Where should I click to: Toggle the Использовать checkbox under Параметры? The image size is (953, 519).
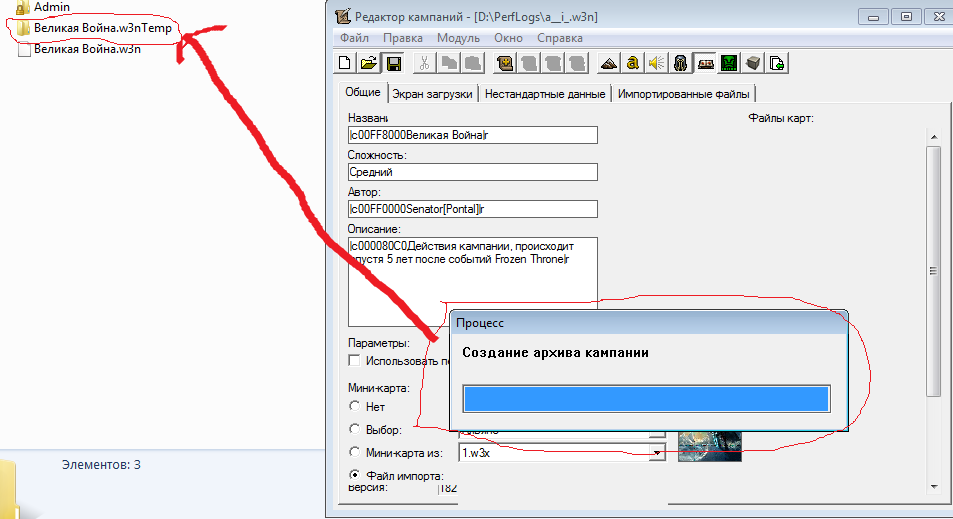[x=354, y=360]
